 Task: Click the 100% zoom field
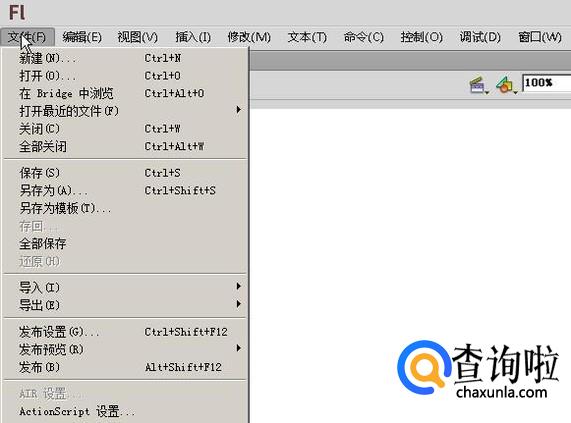pyautogui.click(x=547, y=83)
